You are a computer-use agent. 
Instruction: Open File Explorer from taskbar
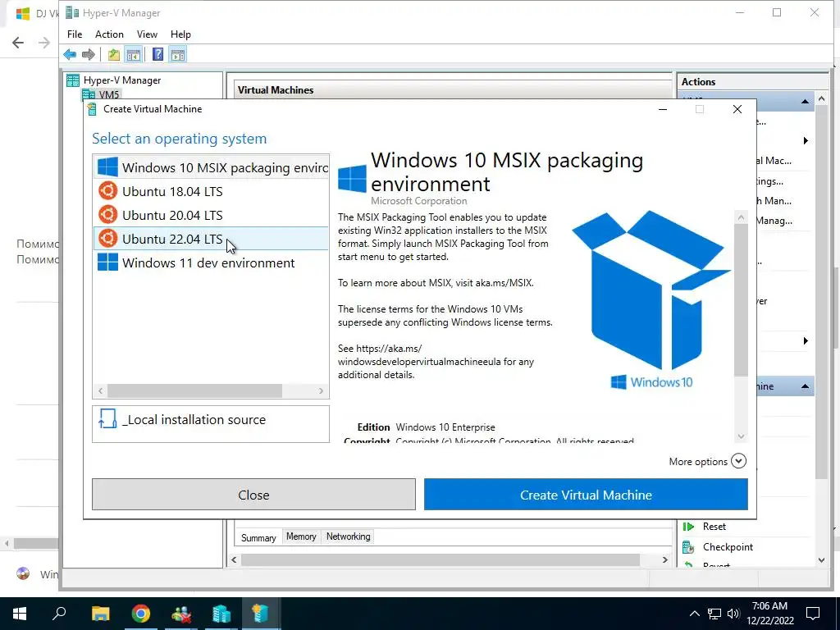pos(100,614)
